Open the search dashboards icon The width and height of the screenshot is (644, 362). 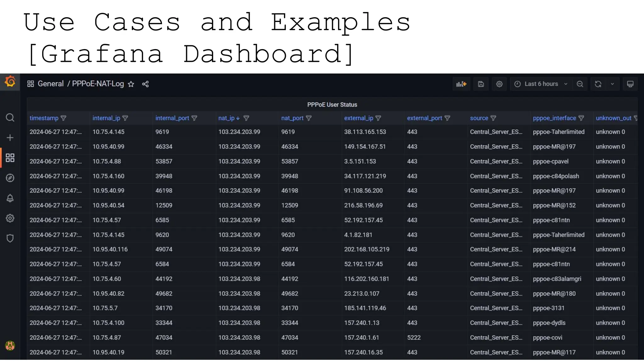(10, 118)
